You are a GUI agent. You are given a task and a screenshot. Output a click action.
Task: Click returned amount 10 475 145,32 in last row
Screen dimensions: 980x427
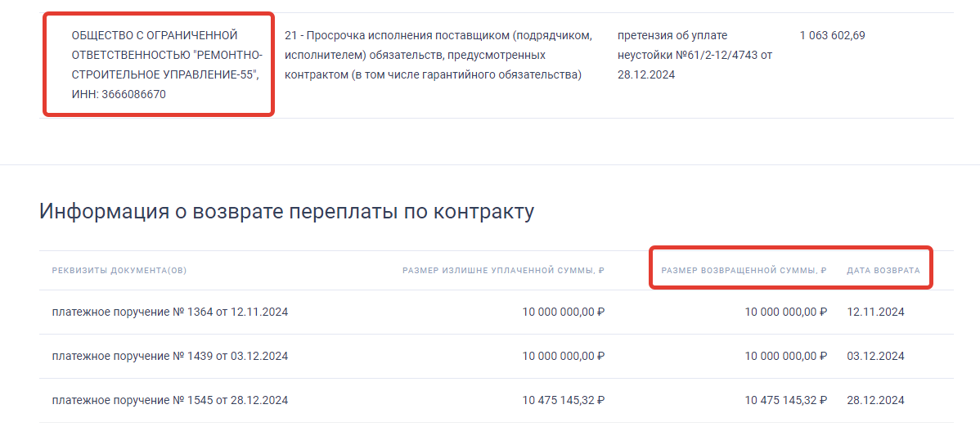click(785, 401)
